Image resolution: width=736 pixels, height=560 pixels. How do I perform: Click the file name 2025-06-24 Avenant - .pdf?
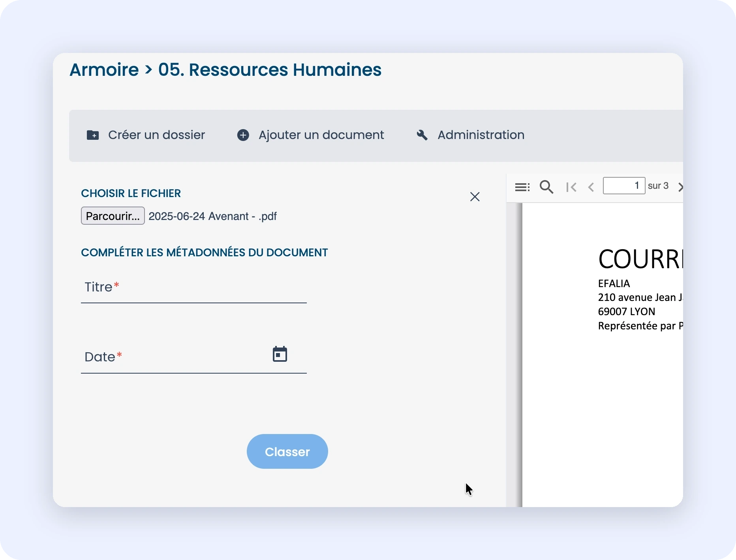(212, 216)
